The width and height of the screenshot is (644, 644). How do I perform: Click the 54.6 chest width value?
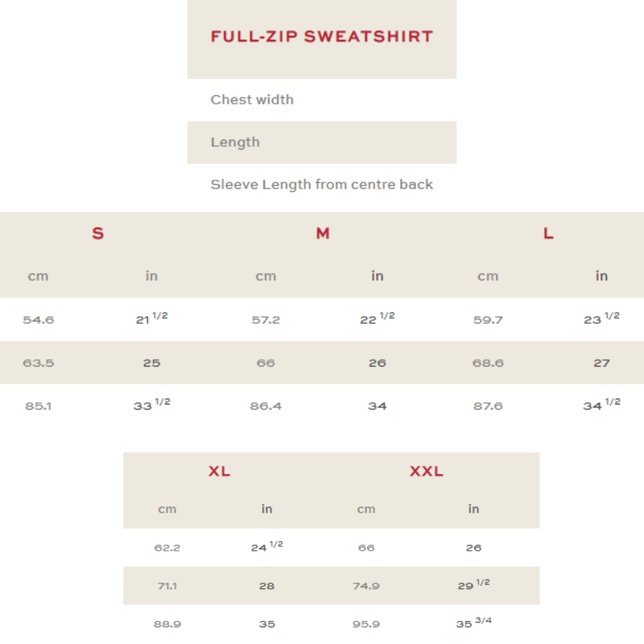[39, 320]
